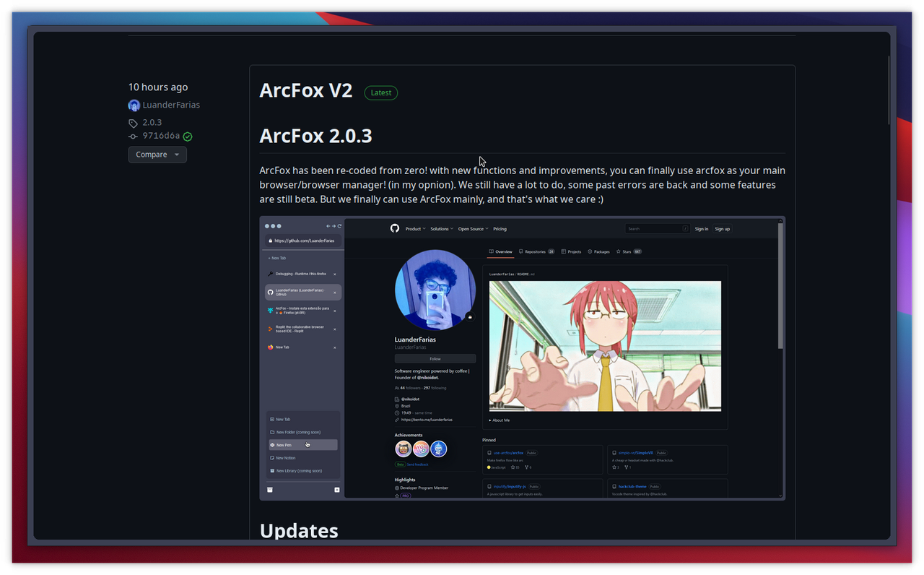The width and height of the screenshot is (924, 575).
Task: Open the Compare dropdown
Action: tap(157, 154)
